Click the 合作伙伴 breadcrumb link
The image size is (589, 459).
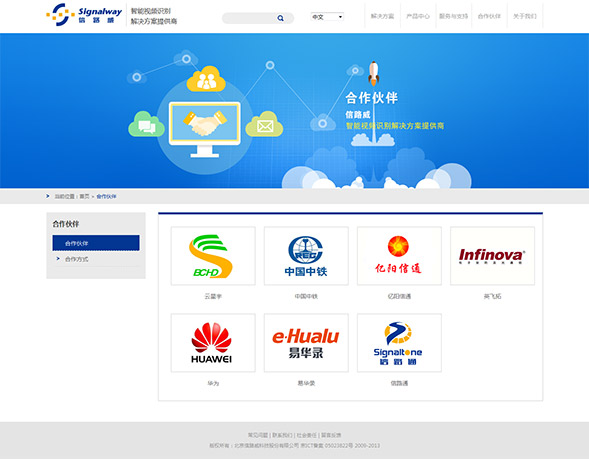[x=106, y=196]
